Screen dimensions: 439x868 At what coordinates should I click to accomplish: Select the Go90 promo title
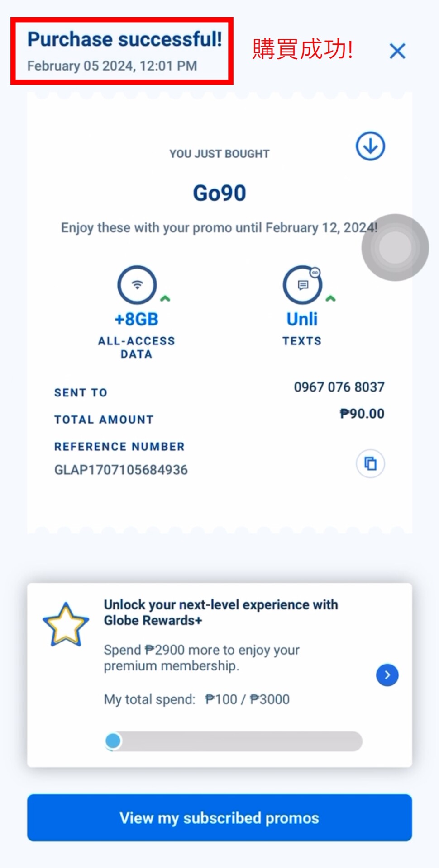click(x=219, y=193)
